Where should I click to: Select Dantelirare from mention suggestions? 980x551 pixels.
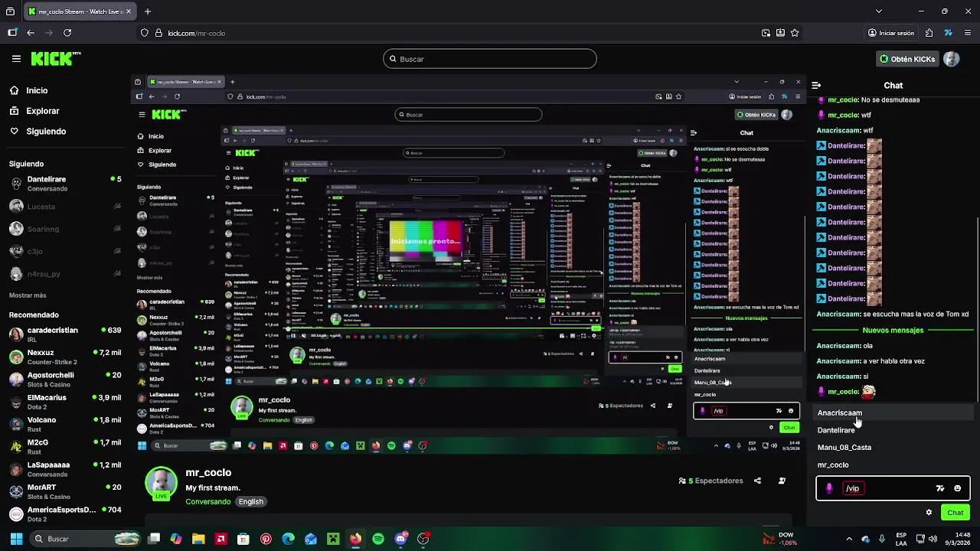pos(893,430)
